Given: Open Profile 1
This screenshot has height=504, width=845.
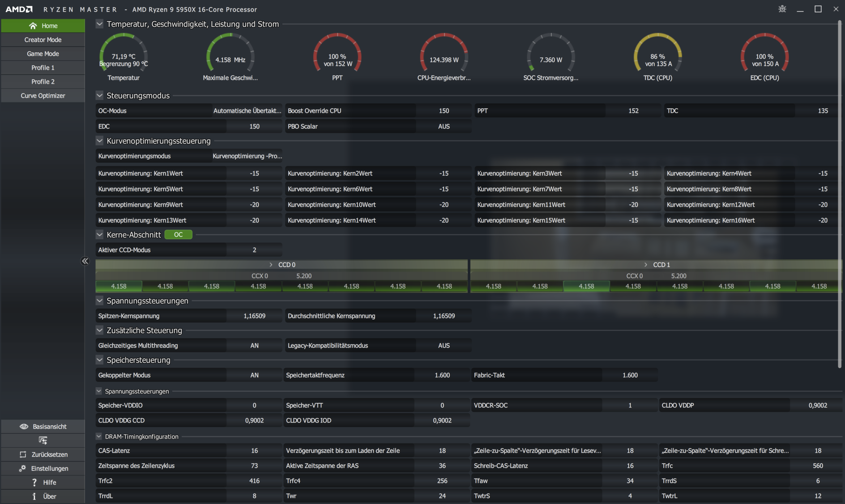Looking at the screenshot, I should pos(43,68).
